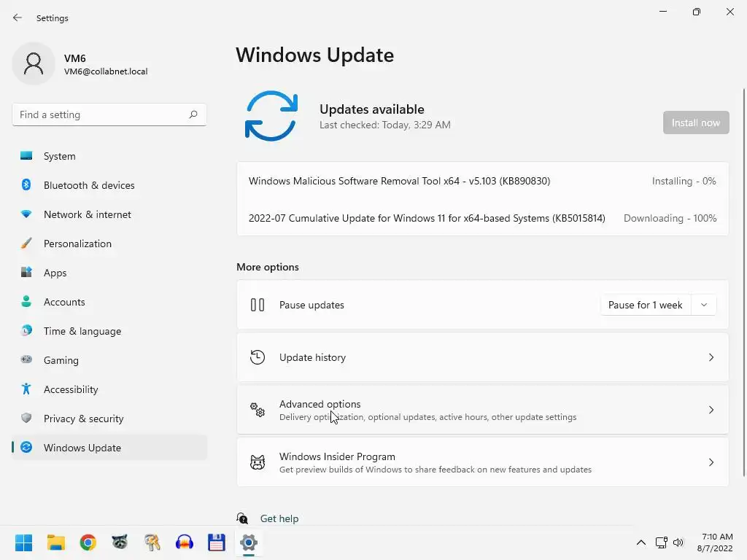Open Network & internet settings
Screen dimensions: 747x560
pos(109,214)
